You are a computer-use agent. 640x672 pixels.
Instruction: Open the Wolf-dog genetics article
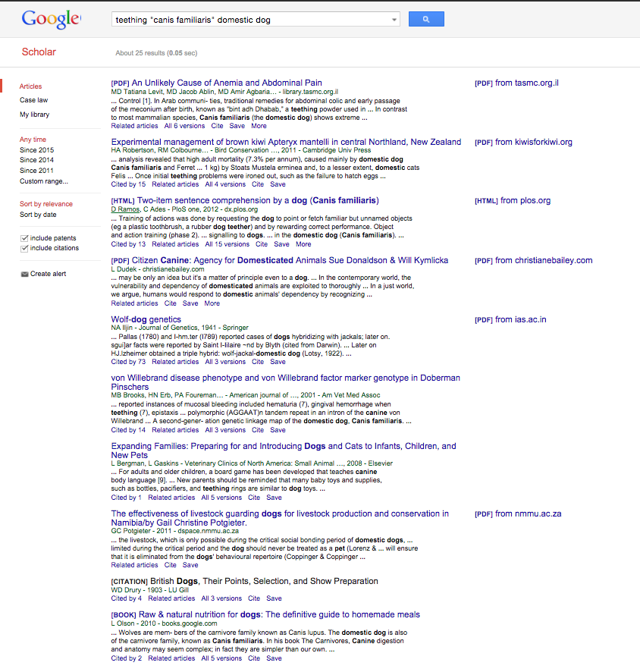click(x=146, y=319)
